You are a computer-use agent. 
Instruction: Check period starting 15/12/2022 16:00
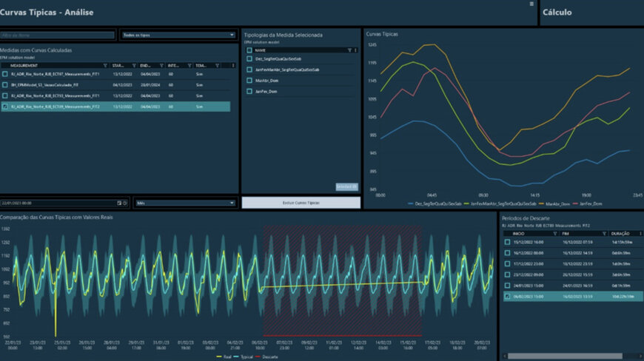click(x=508, y=242)
